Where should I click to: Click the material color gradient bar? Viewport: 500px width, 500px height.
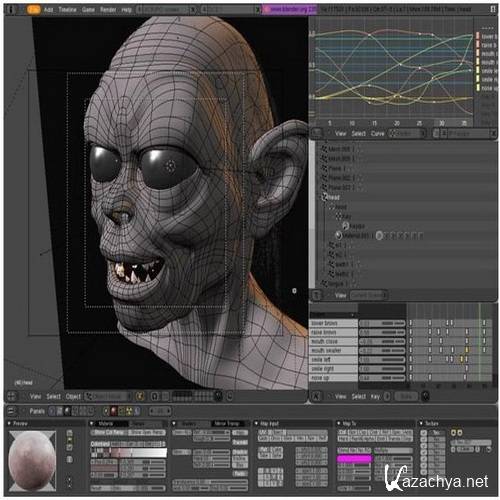[129, 452]
